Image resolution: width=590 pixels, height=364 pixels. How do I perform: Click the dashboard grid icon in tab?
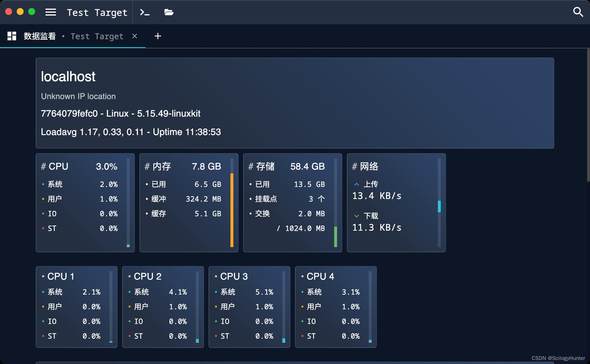pyautogui.click(x=12, y=36)
